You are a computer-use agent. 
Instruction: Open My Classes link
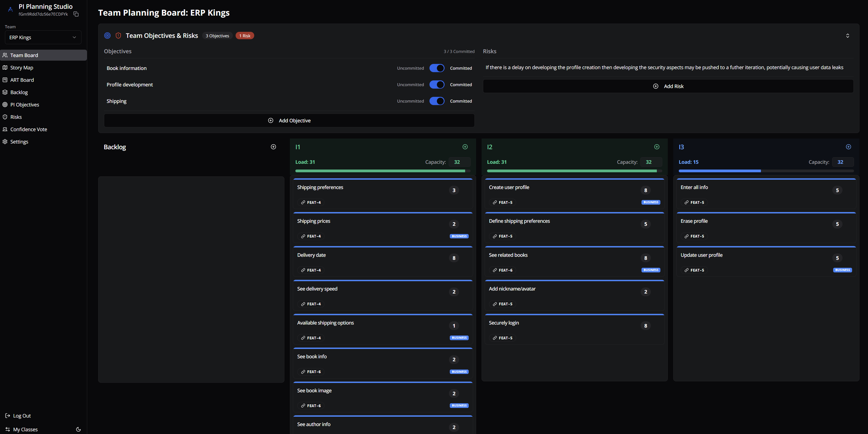coord(22,429)
